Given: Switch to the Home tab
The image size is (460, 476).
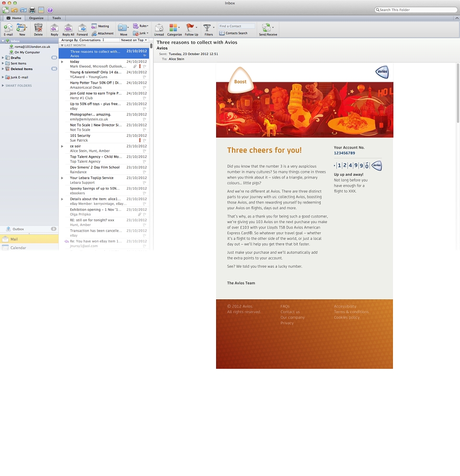Looking at the screenshot, I should 14,18.
